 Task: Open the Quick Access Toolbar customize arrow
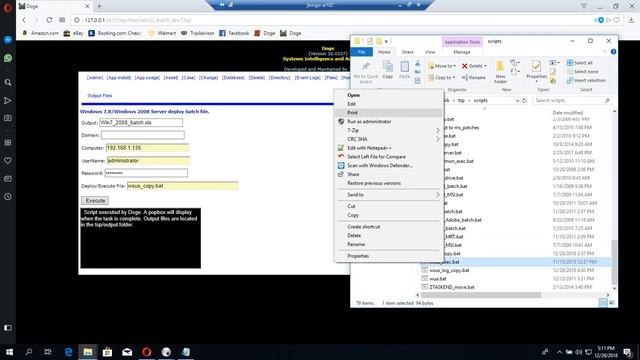click(386, 41)
